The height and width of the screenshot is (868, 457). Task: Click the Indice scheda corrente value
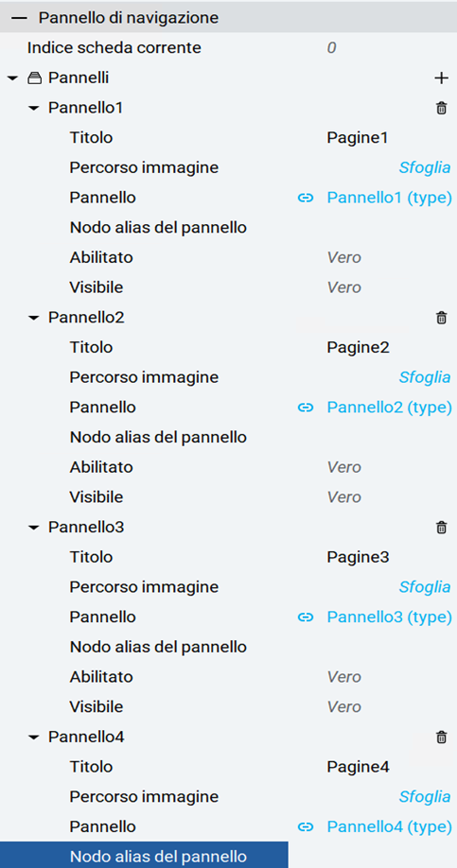[x=331, y=48]
